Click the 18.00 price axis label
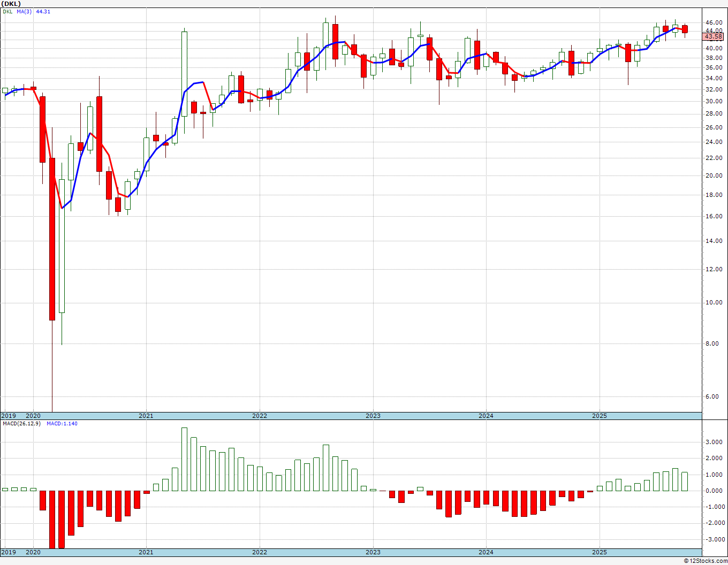Screen dimensions: 728x565 pos(714,195)
